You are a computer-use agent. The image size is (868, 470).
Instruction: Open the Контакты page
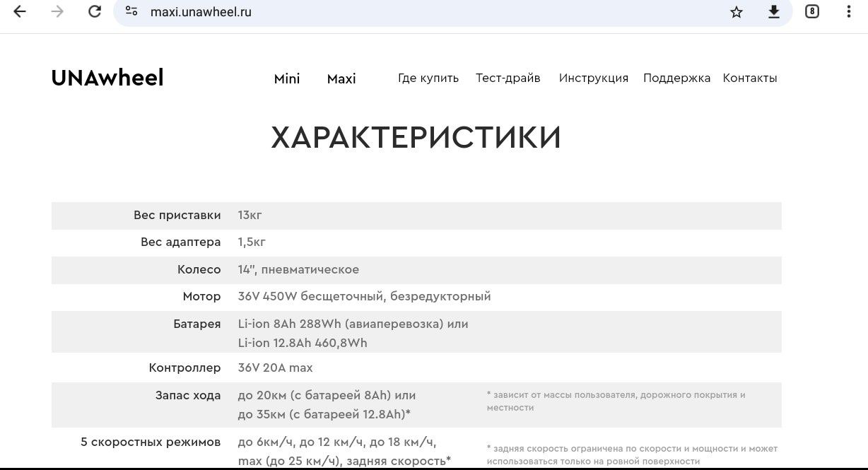click(x=750, y=78)
